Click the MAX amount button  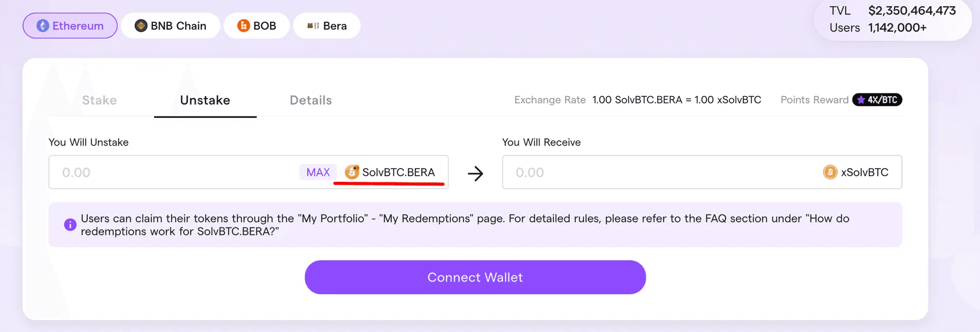318,173
